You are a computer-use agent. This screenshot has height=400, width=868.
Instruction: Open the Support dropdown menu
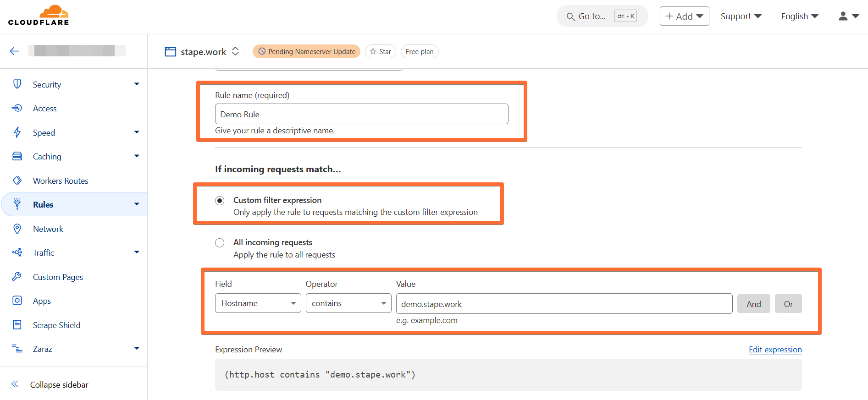741,16
